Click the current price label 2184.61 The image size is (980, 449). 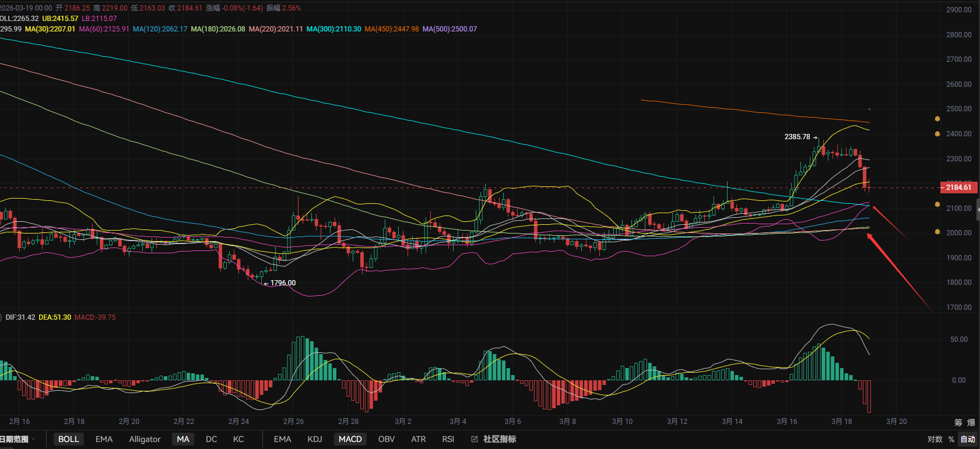(x=958, y=188)
